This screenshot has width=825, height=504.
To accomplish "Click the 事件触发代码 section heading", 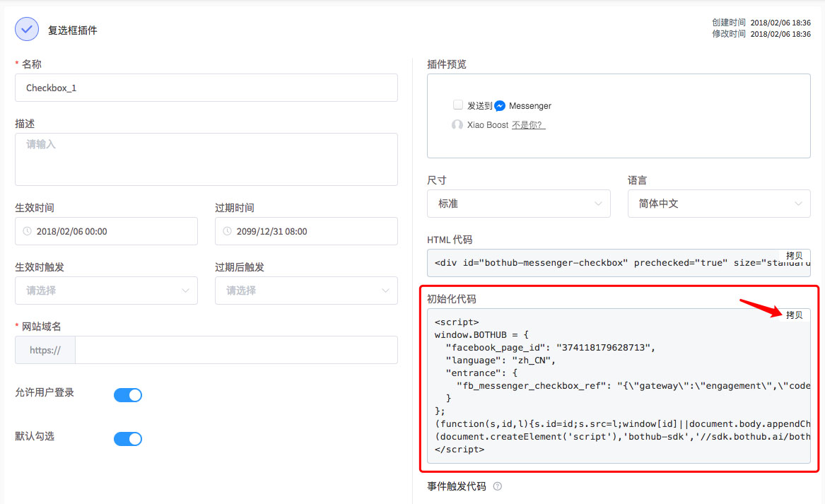I will 456,486.
